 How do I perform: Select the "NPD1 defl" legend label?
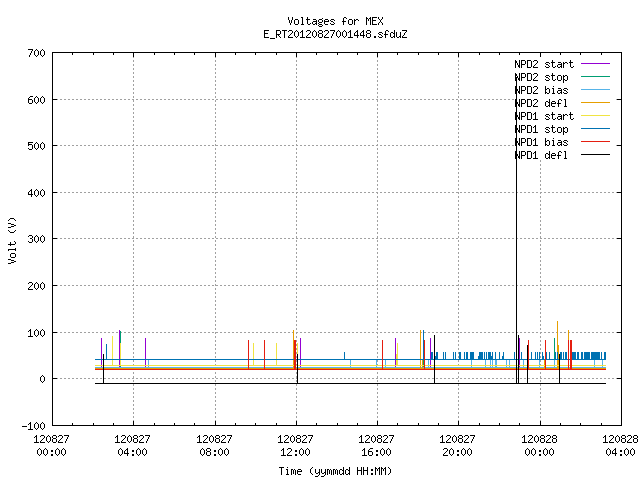coord(541,156)
